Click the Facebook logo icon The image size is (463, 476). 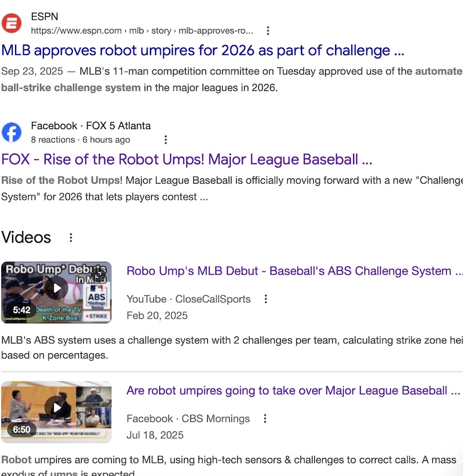point(12,133)
